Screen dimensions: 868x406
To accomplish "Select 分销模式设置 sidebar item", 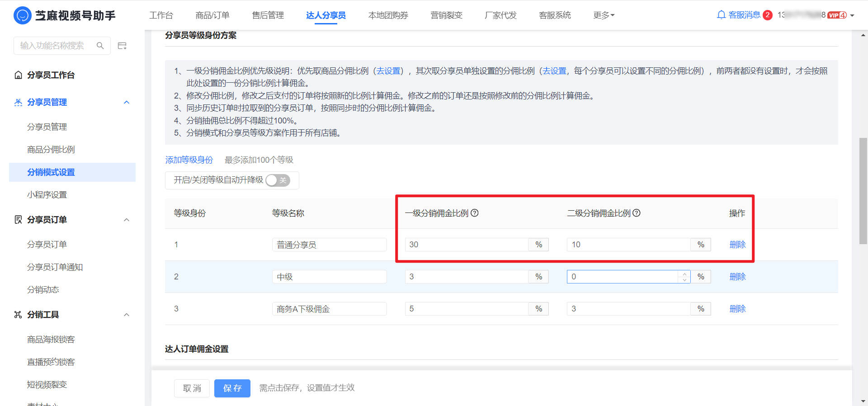I will point(72,172).
